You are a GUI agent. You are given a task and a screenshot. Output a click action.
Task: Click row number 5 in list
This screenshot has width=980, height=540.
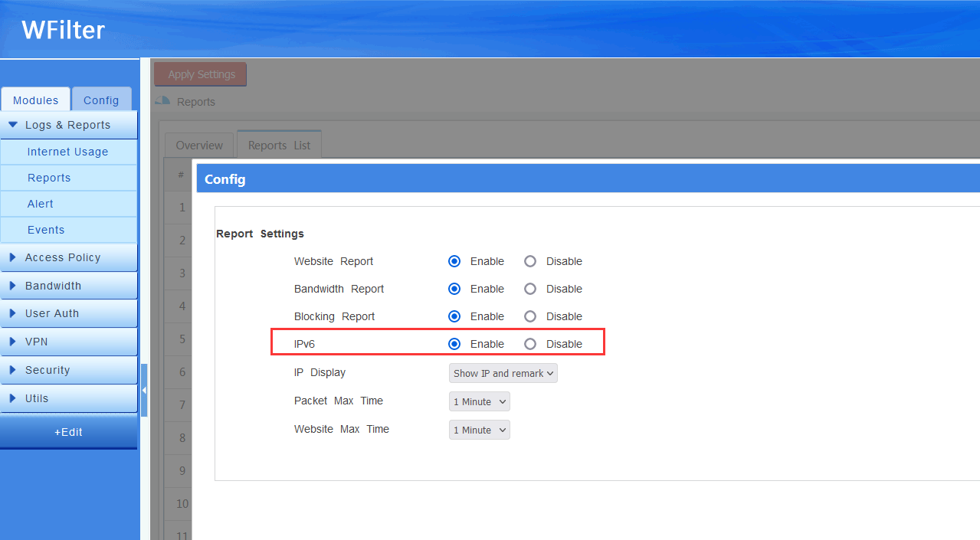pyautogui.click(x=182, y=339)
